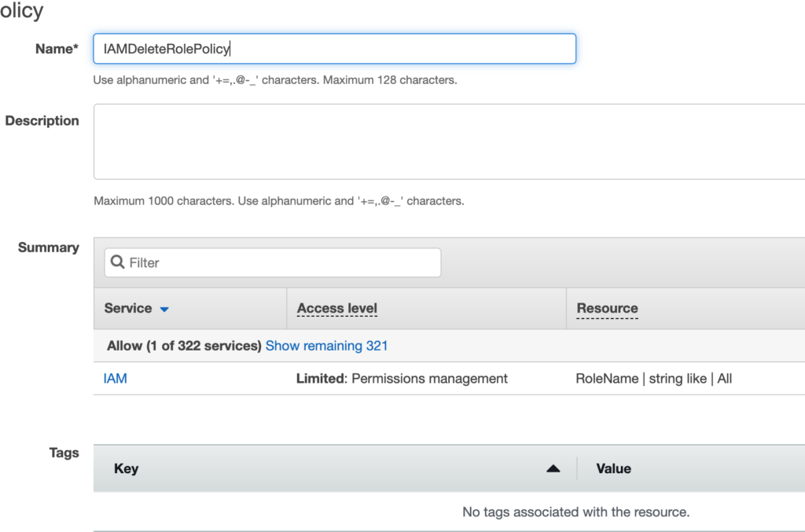Click inside the Description text area
805x532 pixels.
click(x=448, y=141)
